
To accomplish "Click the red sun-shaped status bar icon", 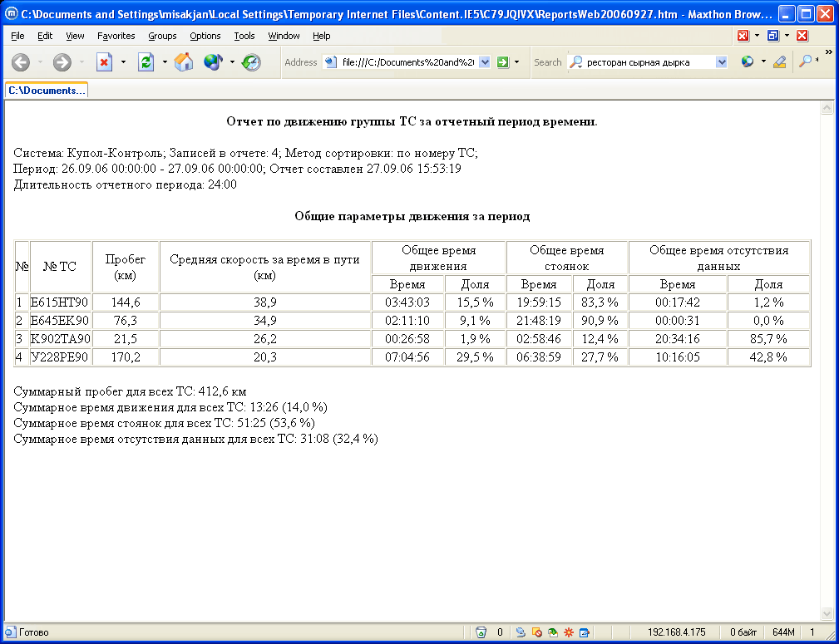I will 569,632.
